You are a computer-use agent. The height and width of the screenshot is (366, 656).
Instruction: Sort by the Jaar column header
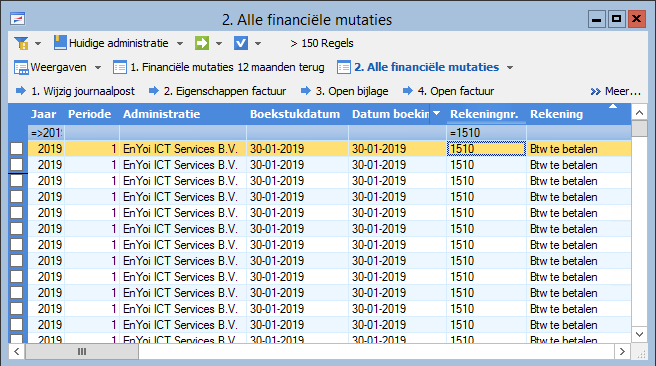44,114
